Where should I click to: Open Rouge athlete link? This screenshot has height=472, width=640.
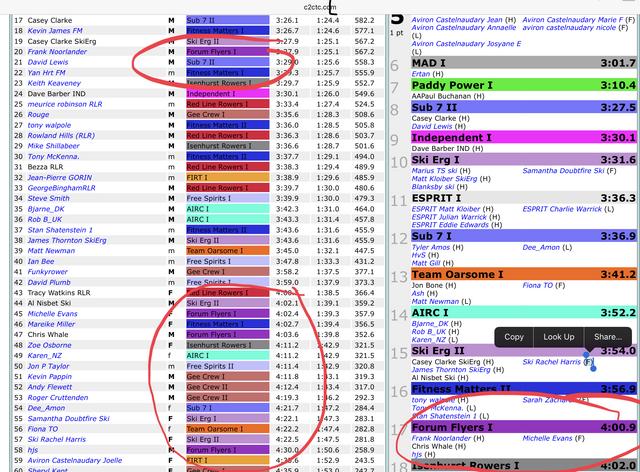tap(38, 115)
